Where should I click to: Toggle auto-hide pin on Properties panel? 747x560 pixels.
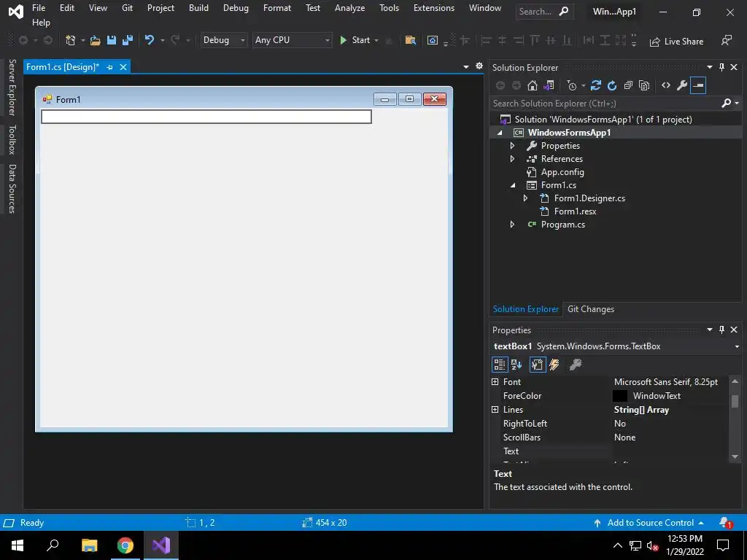point(721,330)
